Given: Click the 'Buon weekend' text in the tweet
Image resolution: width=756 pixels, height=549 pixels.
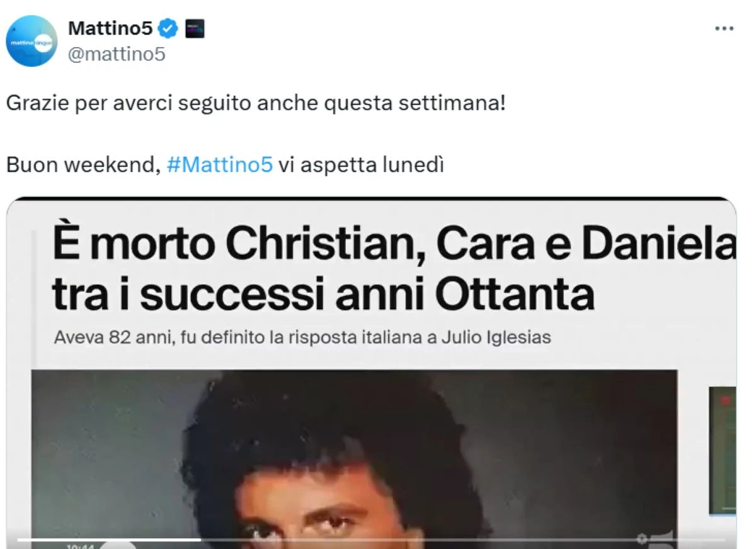Looking at the screenshot, I should [83, 165].
